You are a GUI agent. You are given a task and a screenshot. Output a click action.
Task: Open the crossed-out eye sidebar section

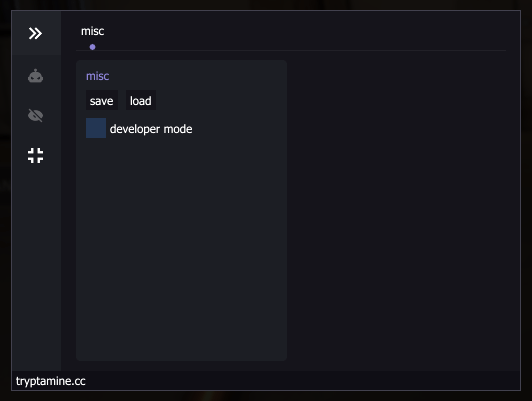pyautogui.click(x=35, y=115)
